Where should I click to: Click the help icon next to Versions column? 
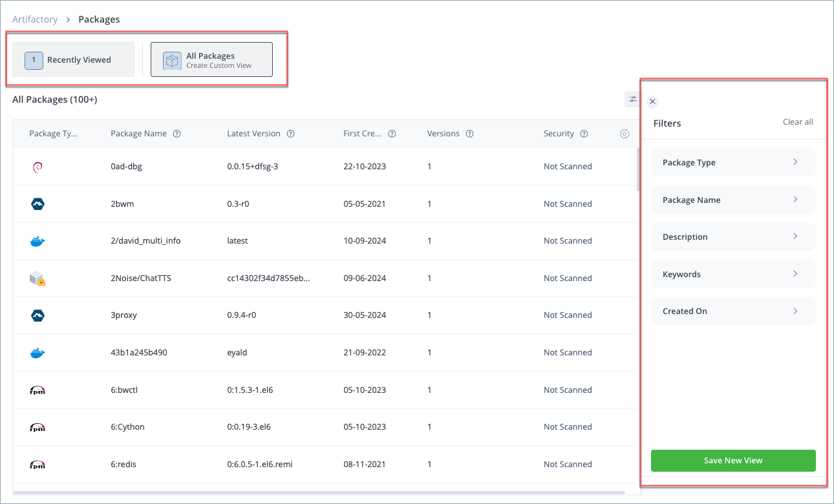[x=469, y=133]
